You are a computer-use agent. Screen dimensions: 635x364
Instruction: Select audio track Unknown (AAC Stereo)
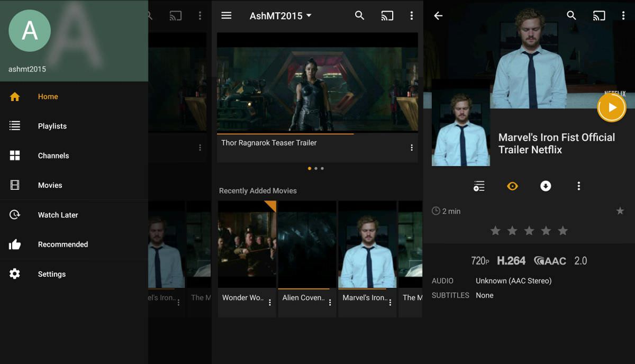(x=514, y=281)
